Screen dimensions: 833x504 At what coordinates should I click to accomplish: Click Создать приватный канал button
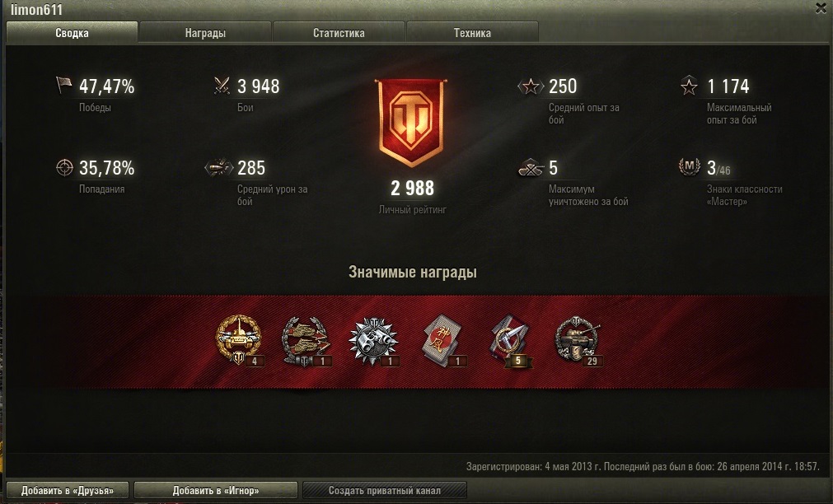385,490
